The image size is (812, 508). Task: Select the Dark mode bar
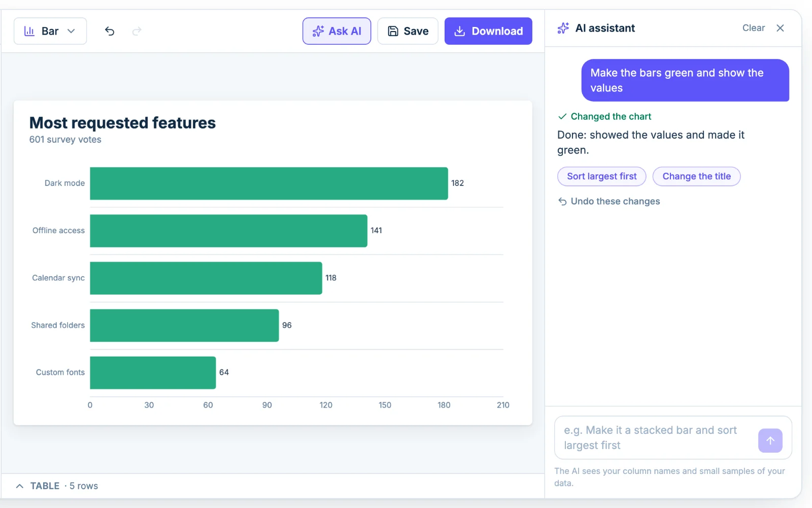(269, 183)
